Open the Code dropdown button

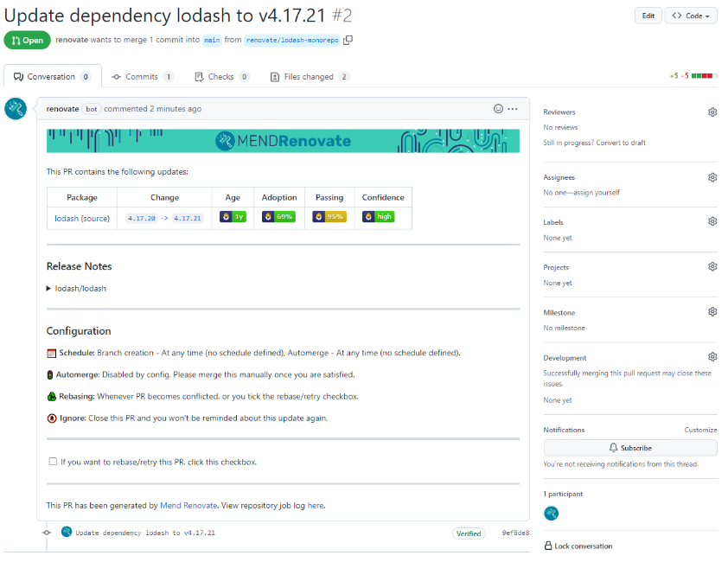691,16
